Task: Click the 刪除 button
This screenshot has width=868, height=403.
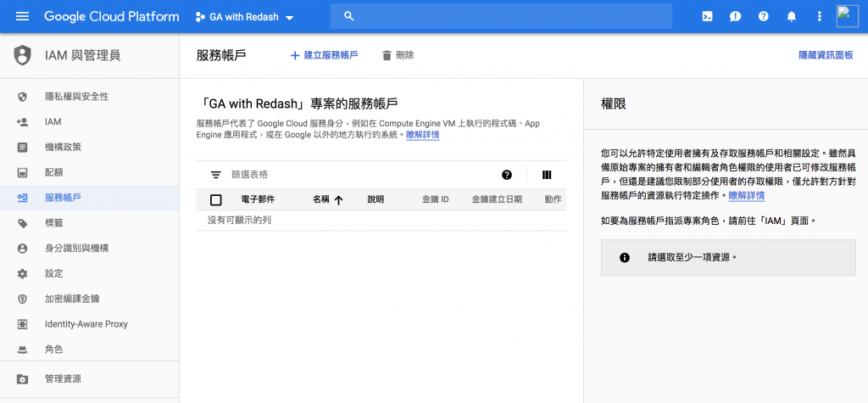Action: [398, 55]
